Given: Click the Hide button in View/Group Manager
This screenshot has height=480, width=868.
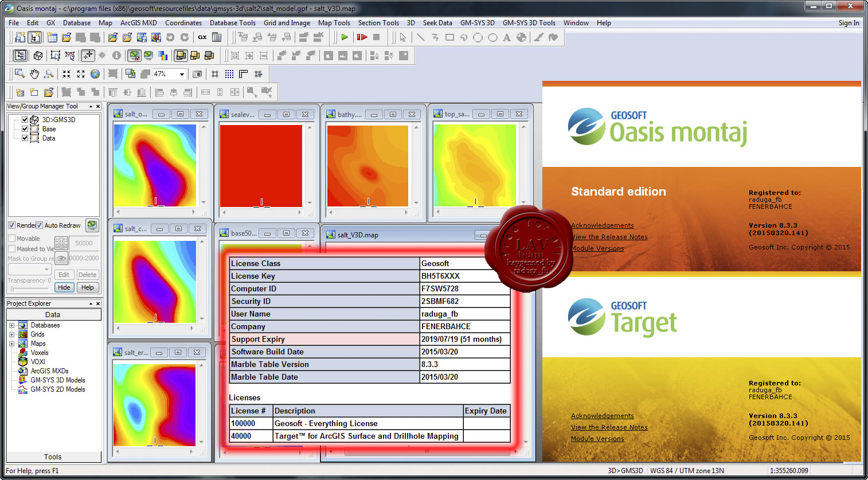Looking at the screenshot, I should click(64, 287).
